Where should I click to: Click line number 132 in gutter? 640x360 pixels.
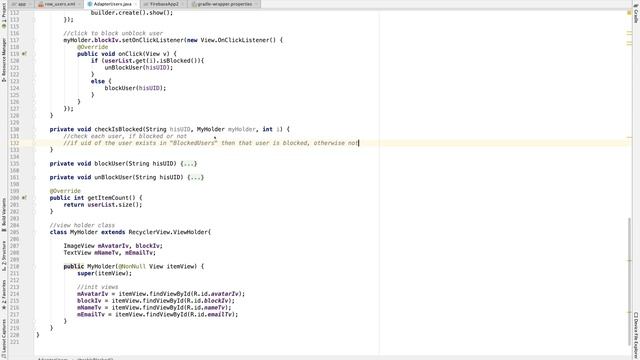(x=14, y=143)
